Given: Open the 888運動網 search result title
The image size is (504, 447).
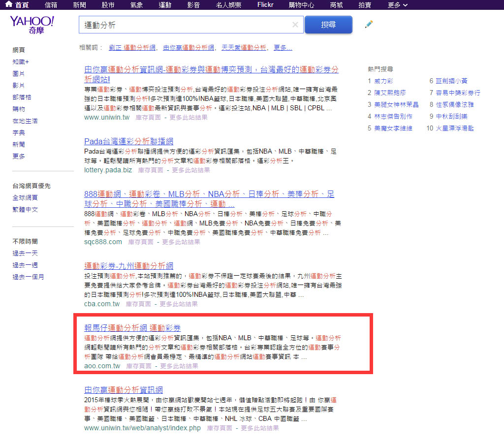Looking at the screenshot, I should (x=209, y=199).
